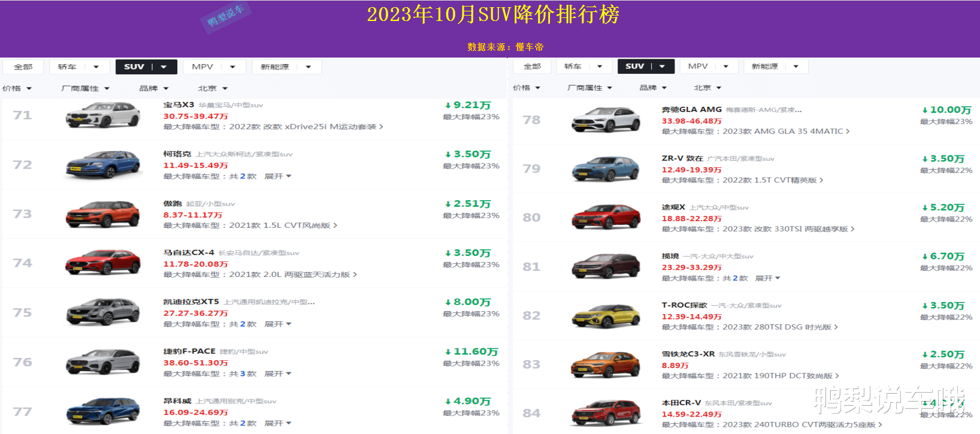Viewport: 980px width, 434px height.
Task: Open the 2023款 改款 330TSI 两驱越享版 link
Action: coord(788,229)
